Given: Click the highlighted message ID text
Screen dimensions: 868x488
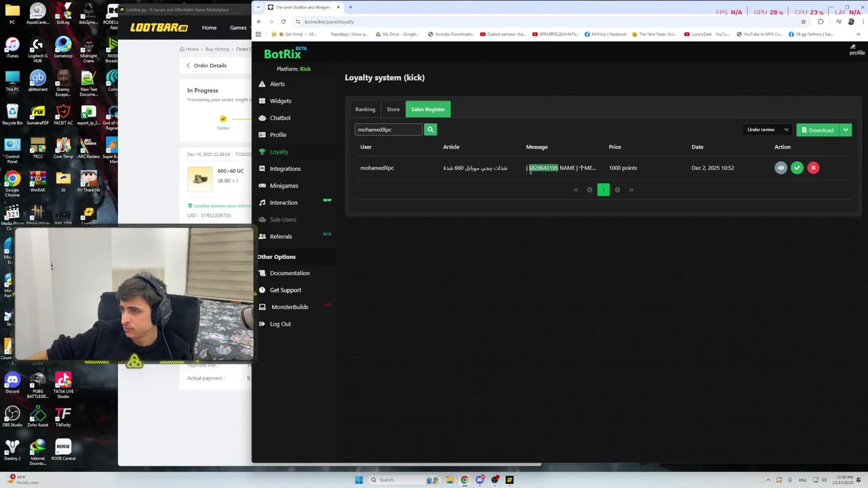Looking at the screenshot, I should [x=543, y=168].
